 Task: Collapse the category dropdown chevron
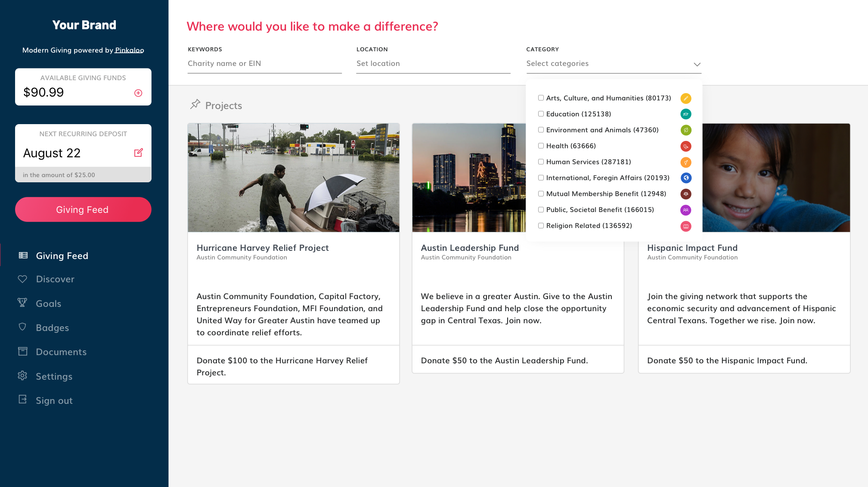[697, 64]
